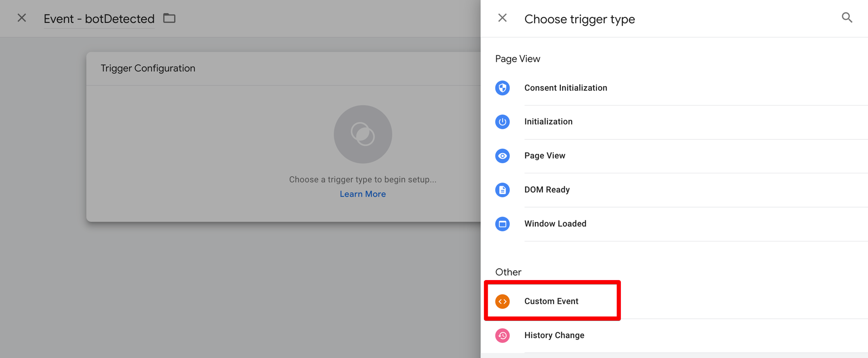Close the Choose trigger type panel
Screen dimensions: 868x358
tap(502, 18)
